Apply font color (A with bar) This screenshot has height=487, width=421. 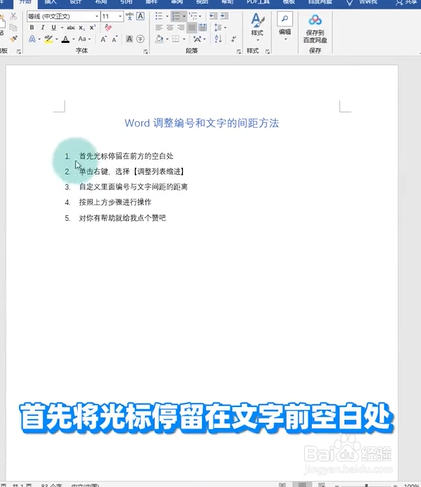[66, 39]
